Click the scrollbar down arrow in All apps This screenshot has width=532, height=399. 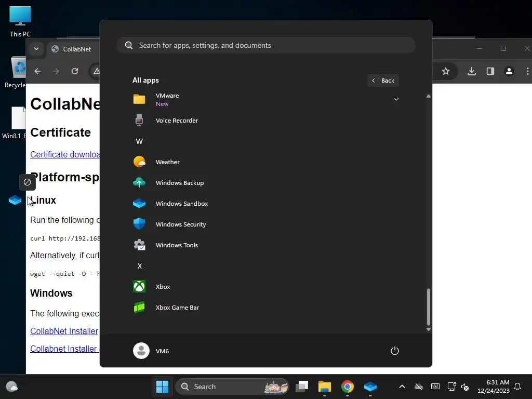(429, 329)
